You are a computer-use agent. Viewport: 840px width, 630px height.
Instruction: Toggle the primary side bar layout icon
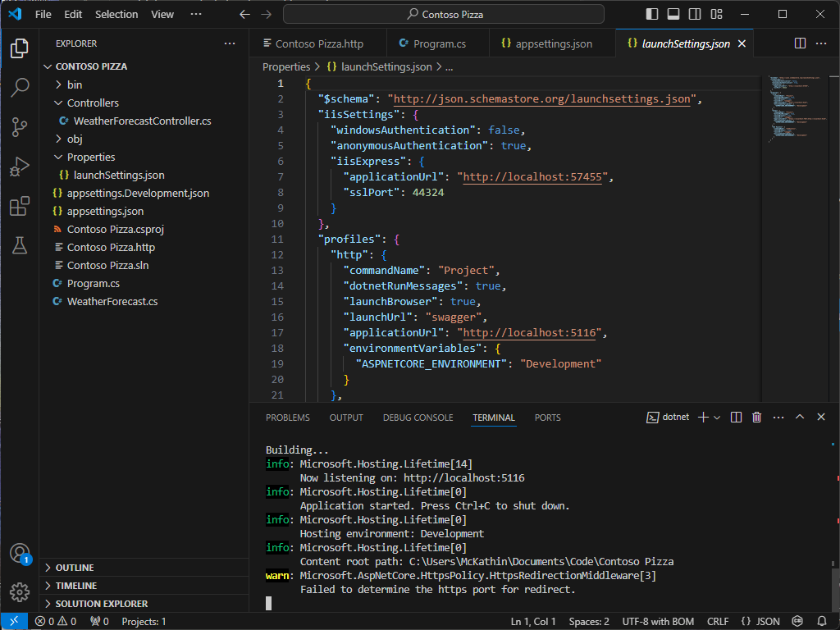click(x=652, y=15)
